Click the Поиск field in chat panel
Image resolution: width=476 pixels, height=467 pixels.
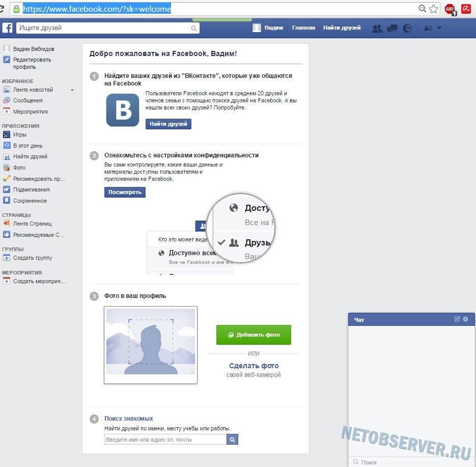[411, 462]
